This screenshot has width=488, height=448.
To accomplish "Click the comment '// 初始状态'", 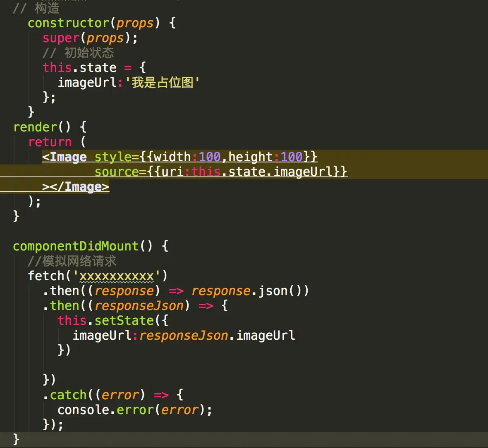I will tap(78, 52).
